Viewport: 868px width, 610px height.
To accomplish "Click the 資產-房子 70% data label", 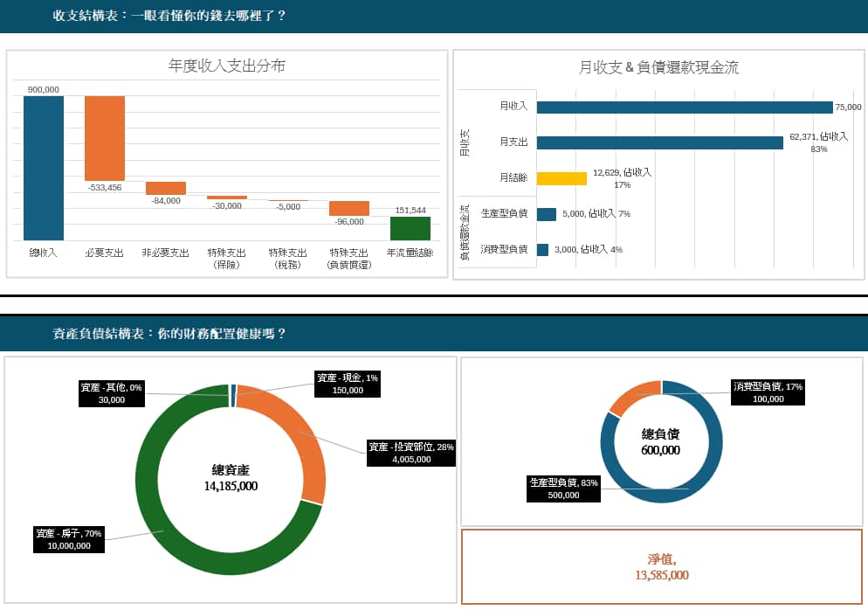I will [68, 539].
